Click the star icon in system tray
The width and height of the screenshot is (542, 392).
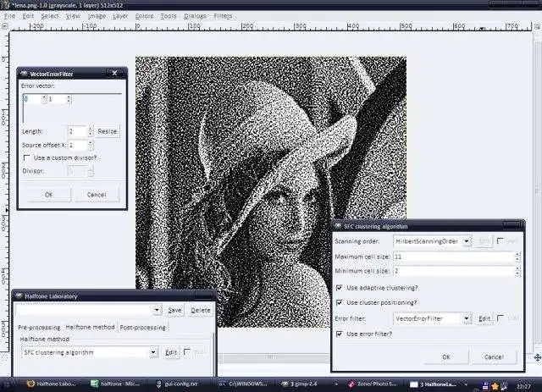click(495, 386)
